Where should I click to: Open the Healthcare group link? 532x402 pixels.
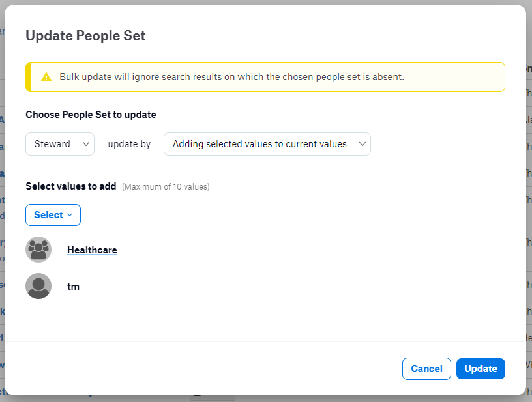click(93, 250)
